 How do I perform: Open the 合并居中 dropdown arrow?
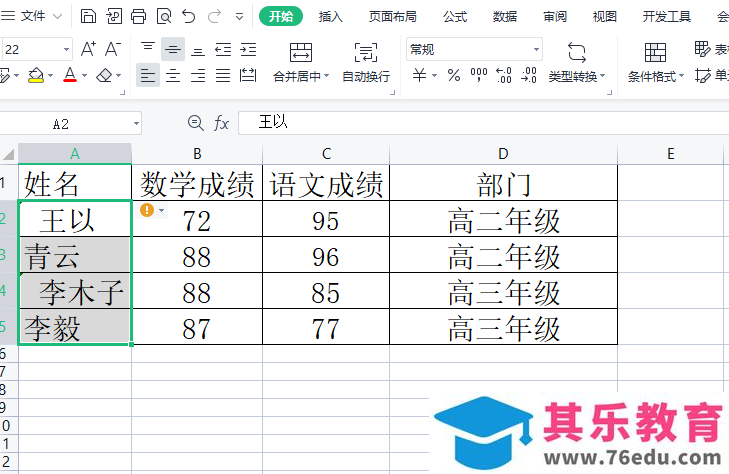326,76
